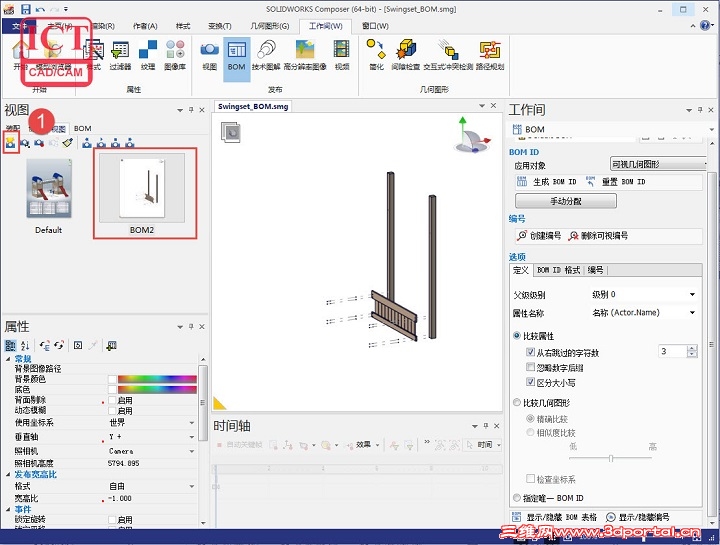Screen dimensions: 720x545
Task: Click 创建编号 create callouts
Action: pos(539,236)
